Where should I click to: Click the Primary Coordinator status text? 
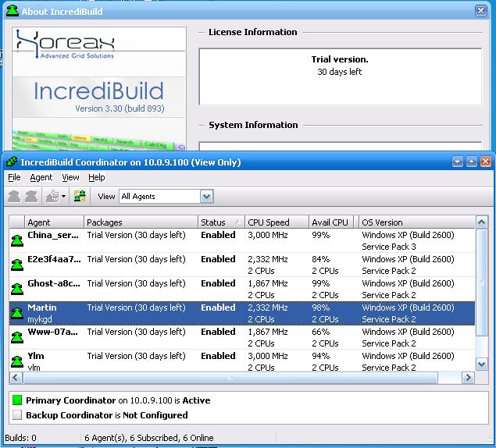pos(118,400)
